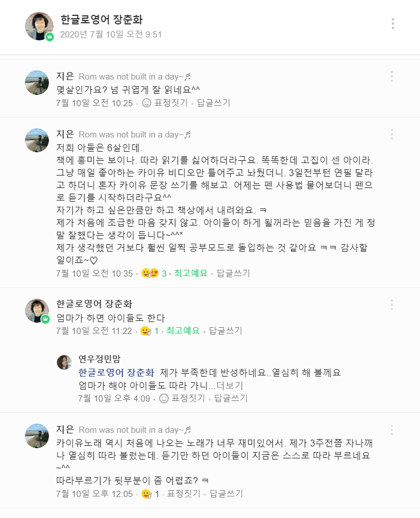Open options for 지은's first comment
Image resolution: width=420 pixels, height=518 pixels.
tap(392, 76)
